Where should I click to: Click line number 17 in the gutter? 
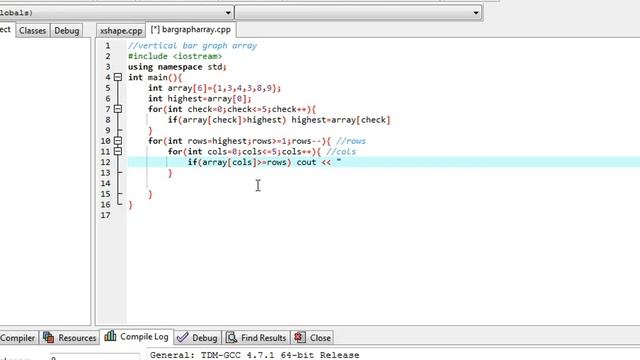[x=105, y=215]
